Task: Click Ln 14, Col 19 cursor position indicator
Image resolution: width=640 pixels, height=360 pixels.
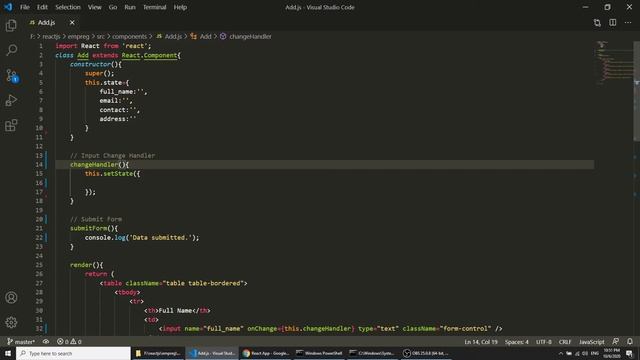Action: pos(481,342)
